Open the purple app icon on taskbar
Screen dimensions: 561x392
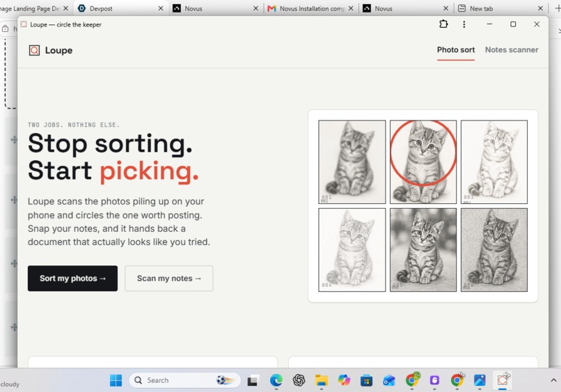[x=434, y=380]
